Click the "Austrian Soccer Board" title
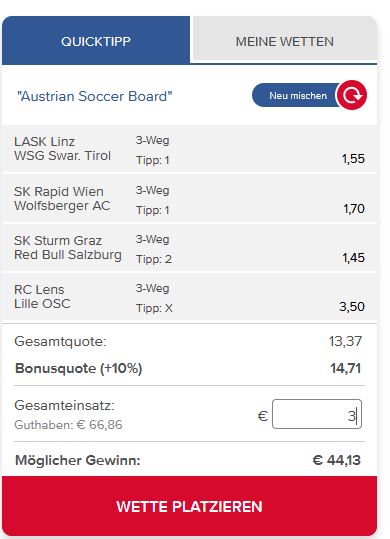Viewport: 390px width, 539px height. point(94,96)
